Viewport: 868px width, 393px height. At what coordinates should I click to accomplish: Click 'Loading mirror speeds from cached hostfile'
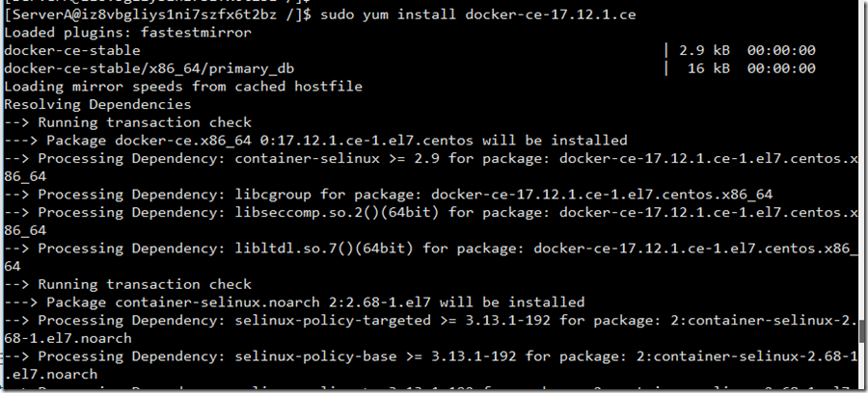point(183,87)
